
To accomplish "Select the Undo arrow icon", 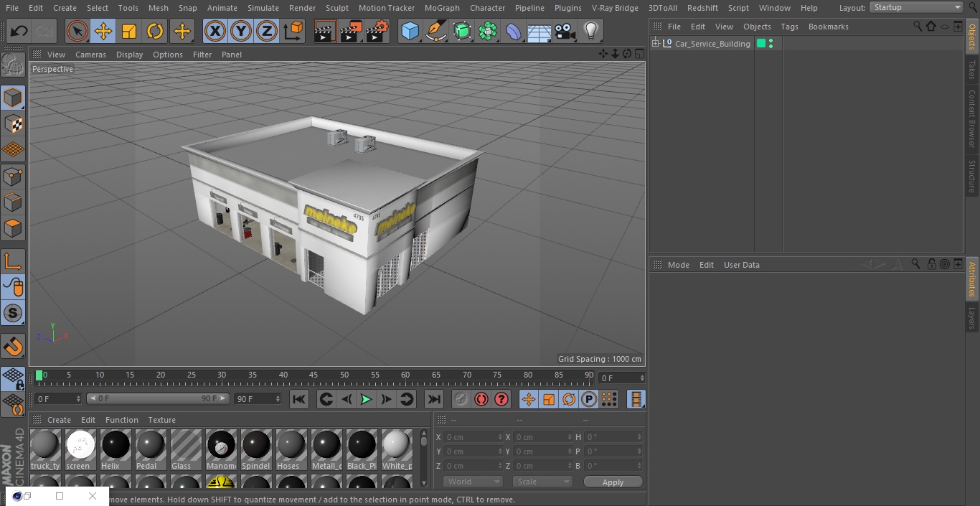I will 19,32.
